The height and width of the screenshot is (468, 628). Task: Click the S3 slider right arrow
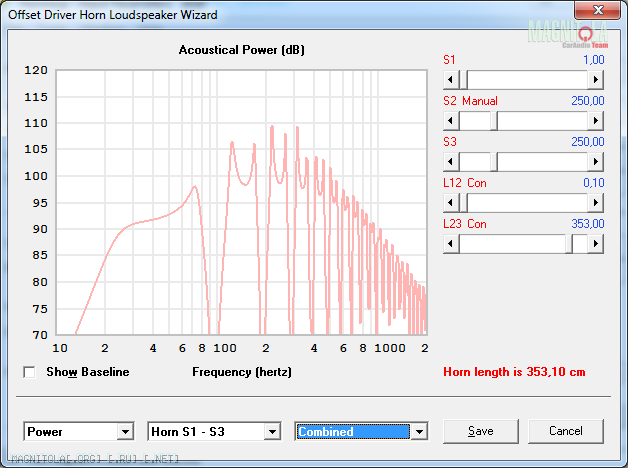(x=596, y=161)
